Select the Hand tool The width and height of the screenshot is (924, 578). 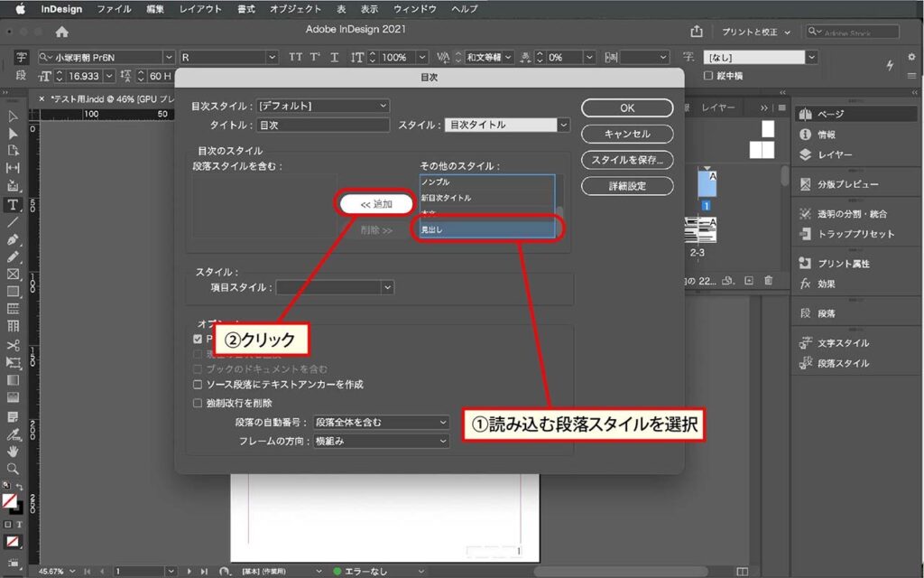[x=13, y=452]
